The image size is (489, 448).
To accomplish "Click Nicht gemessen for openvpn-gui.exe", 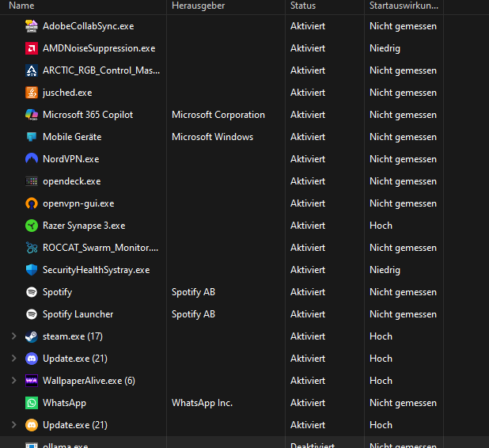I will coord(403,203).
